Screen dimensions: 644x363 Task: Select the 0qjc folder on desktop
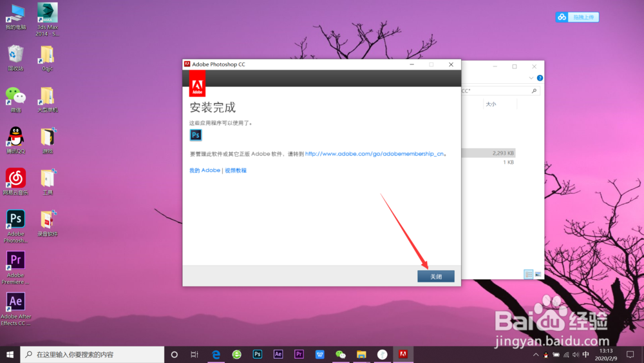click(47, 59)
